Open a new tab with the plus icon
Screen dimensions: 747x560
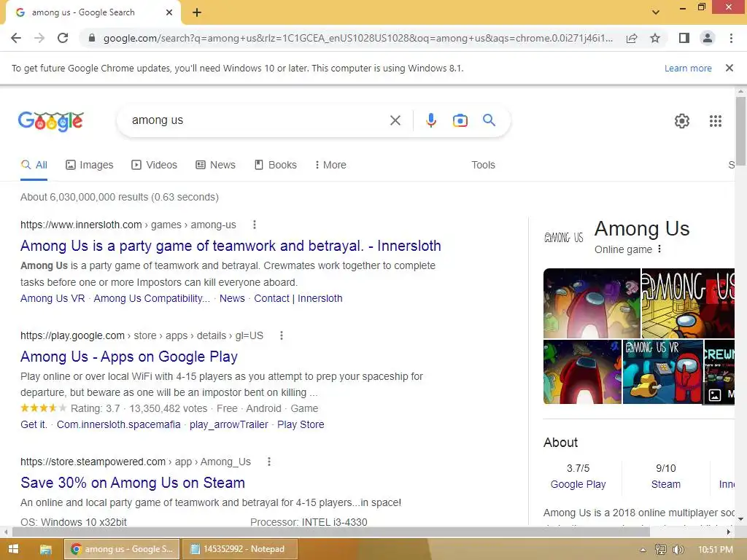[197, 12]
